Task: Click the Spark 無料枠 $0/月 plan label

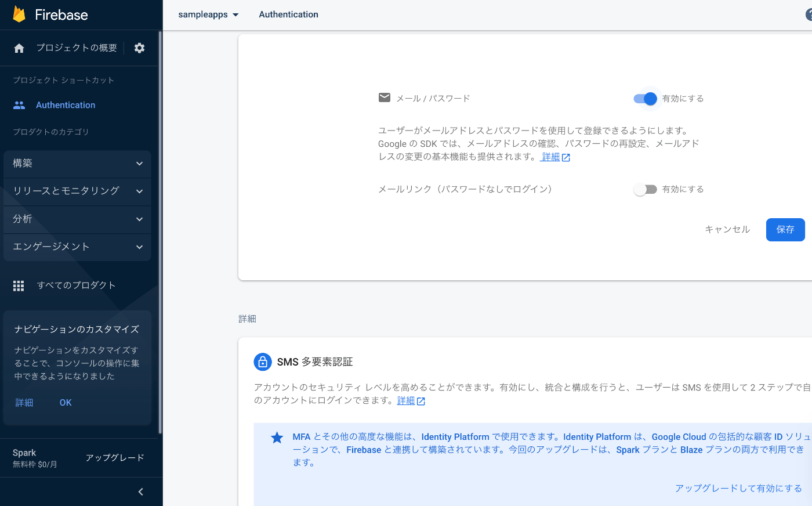Action: (x=35, y=458)
